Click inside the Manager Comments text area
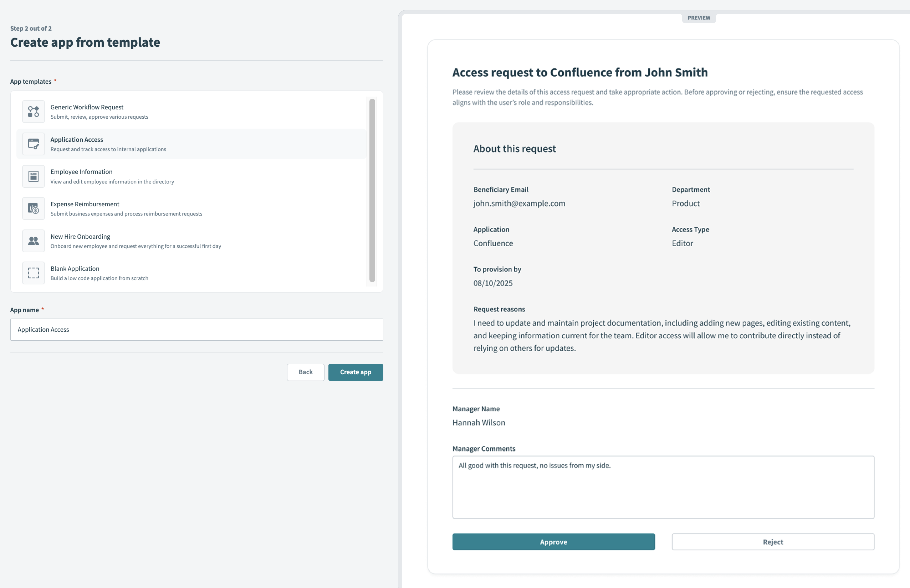The height and width of the screenshot is (588, 910). coord(663,487)
